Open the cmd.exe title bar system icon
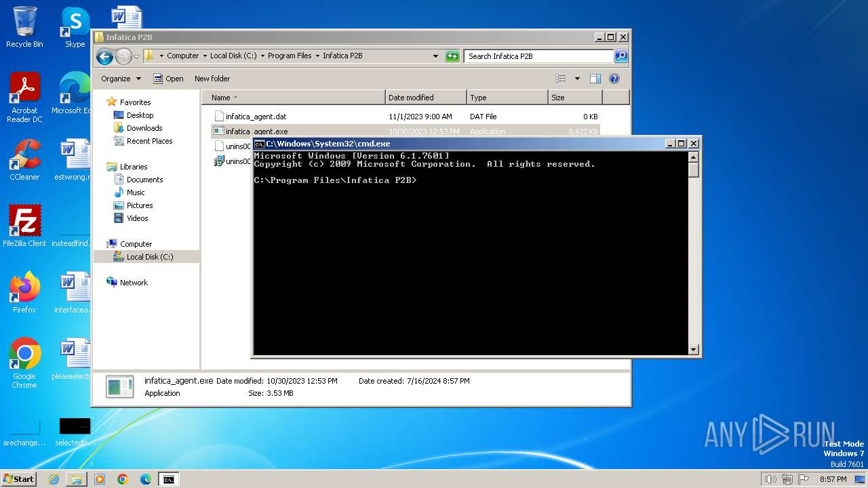Image resolution: width=868 pixels, height=488 pixels. click(259, 144)
